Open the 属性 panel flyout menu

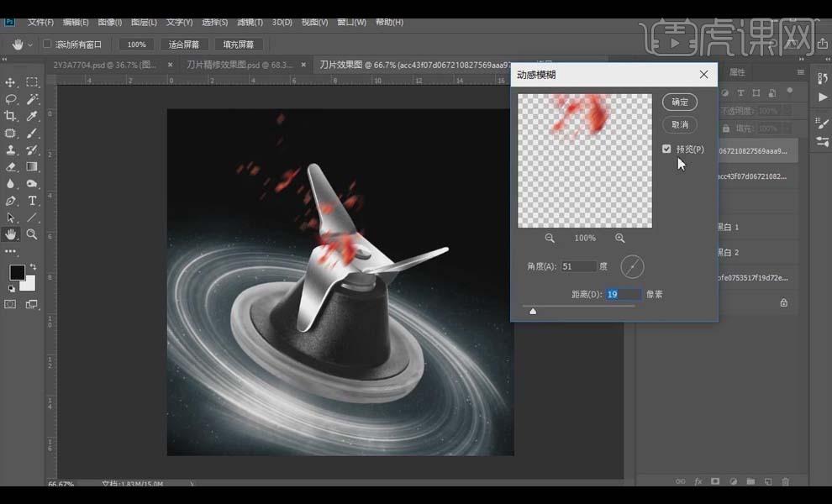pyautogui.click(x=801, y=72)
